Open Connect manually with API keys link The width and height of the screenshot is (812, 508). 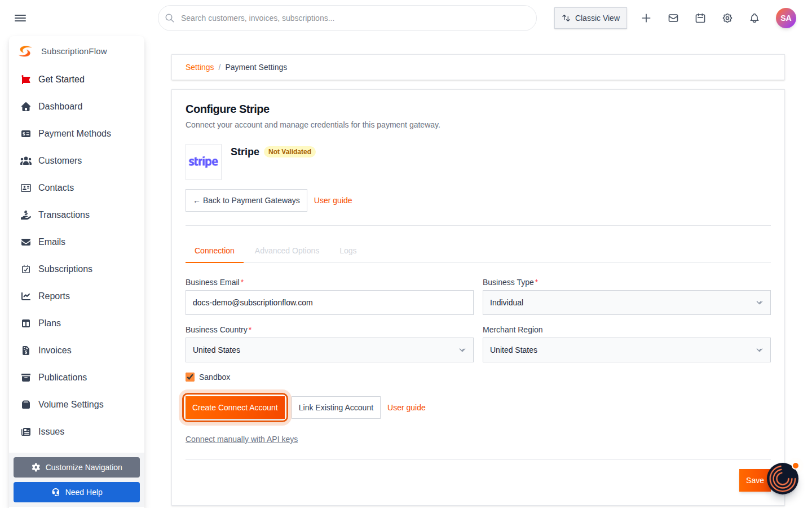(241, 439)
